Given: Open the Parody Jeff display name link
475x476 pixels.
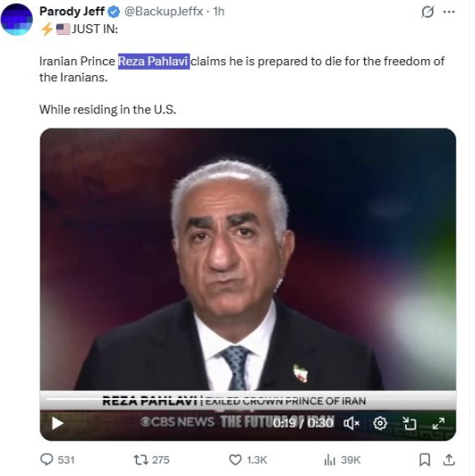Looking at the screenshot, I should pyautogui.click(x=72, y=12).
